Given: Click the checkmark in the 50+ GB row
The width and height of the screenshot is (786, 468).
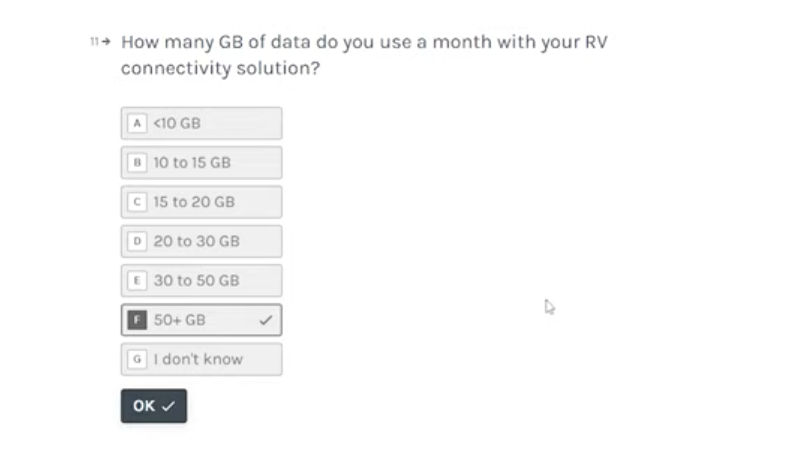Looking at the screenshot, I should (x=266, y=320).
